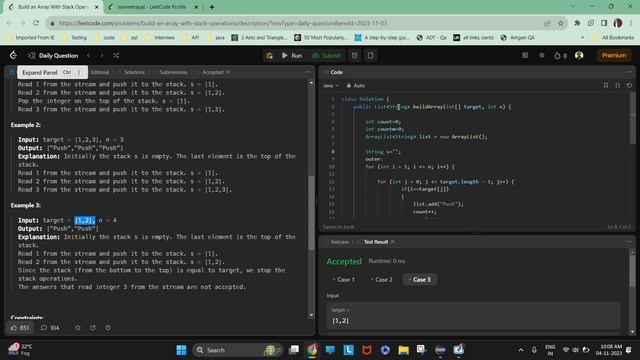Click the Accepted result status text
This screenshot has width=640, height=360.
344,261
